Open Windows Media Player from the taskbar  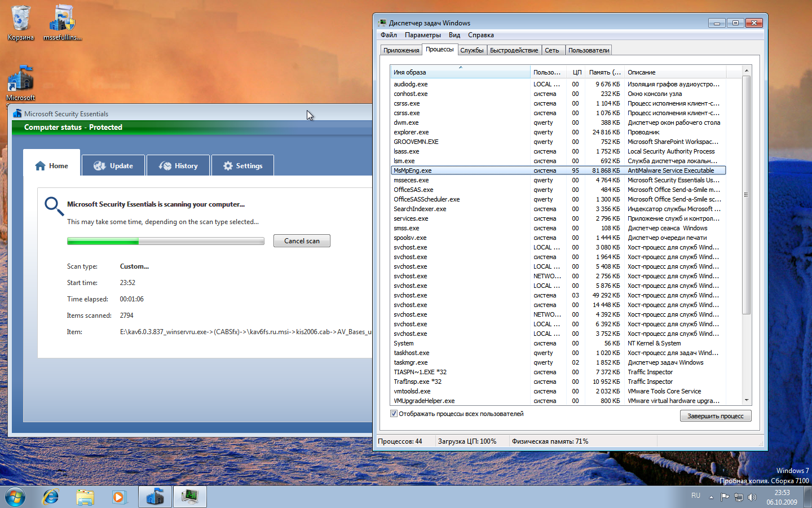[x=119, y=497]
